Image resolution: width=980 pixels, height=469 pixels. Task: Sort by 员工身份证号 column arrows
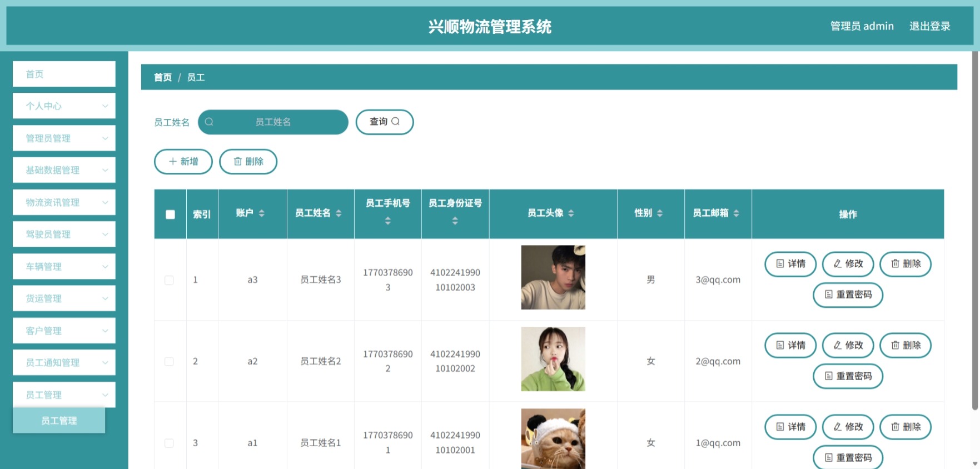click(x=455, y=221)
